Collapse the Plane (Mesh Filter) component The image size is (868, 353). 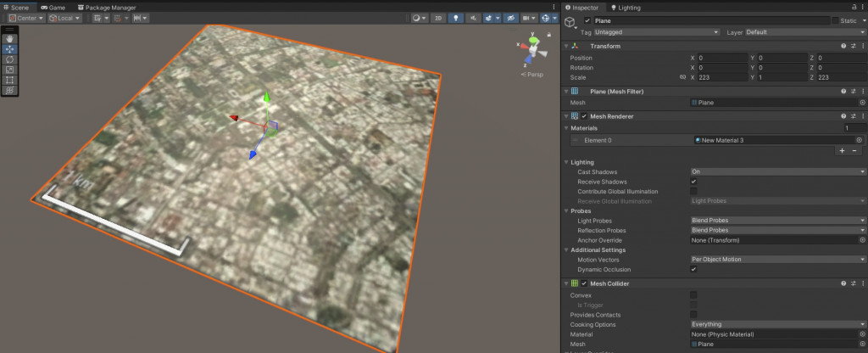point(566,92)
